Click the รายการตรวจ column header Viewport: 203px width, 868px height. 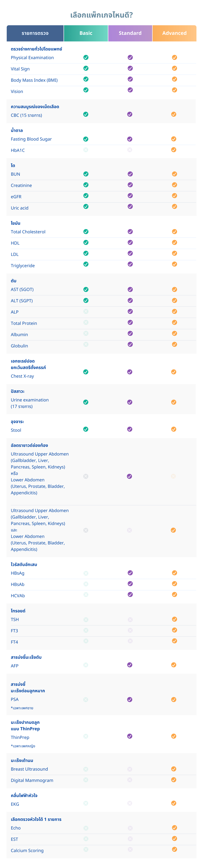(35, 33)
